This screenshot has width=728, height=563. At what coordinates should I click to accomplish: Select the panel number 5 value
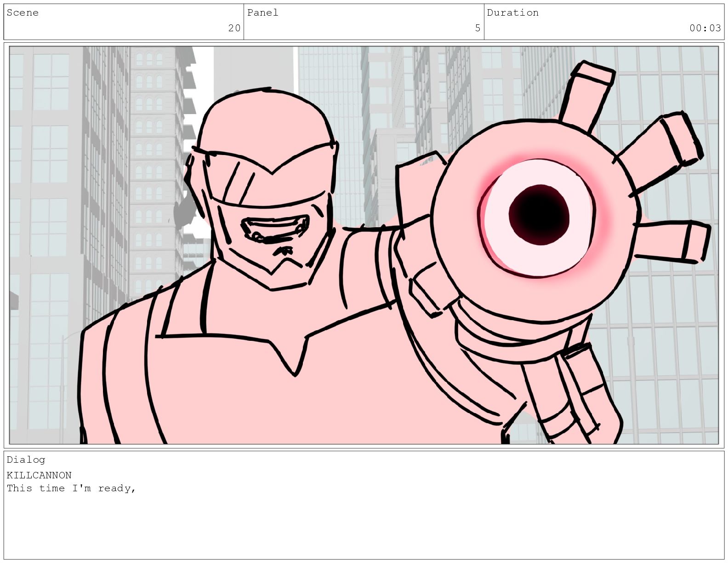click(478, 28)
